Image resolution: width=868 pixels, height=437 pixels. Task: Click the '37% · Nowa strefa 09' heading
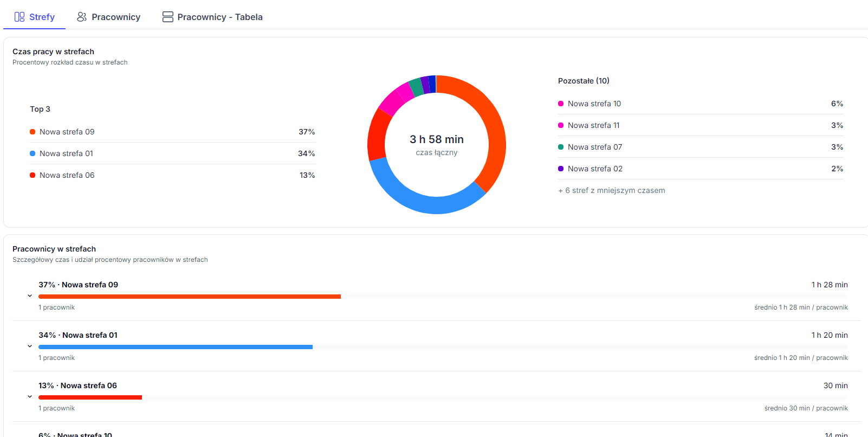(x=78, y=285)
